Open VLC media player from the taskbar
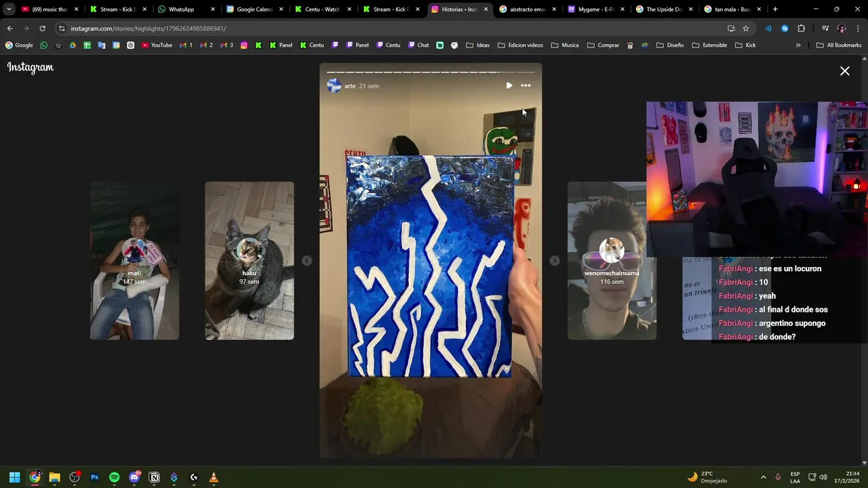Screen dimensions: 868x488 click(x=214, y=477)
